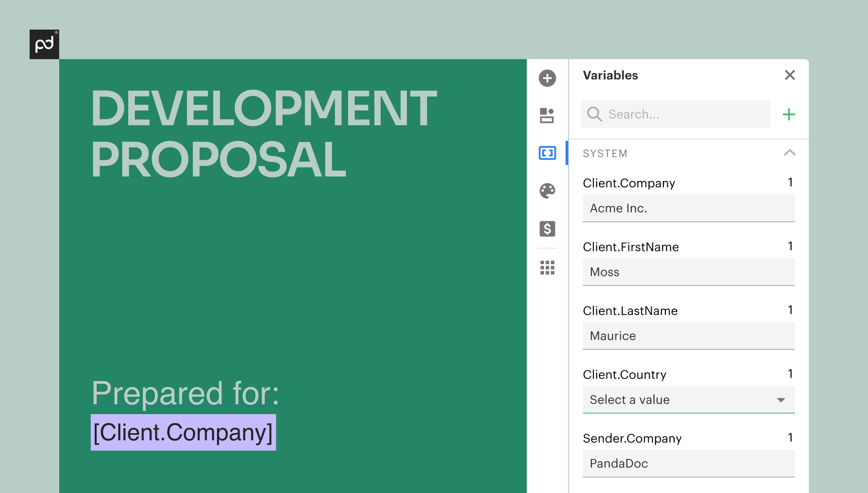Open the content blocks layout icon
This screenshot has height=493, width=868.
click(547, 115)
